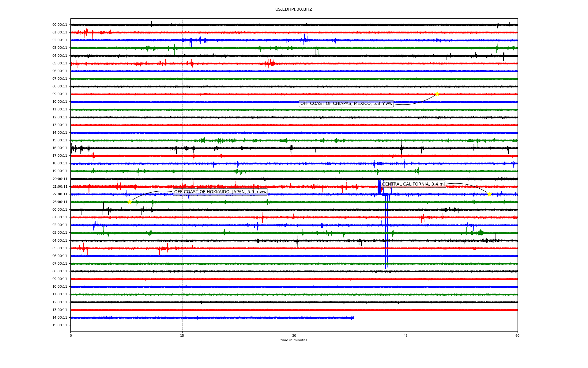Click the 23:00:11 time label

tap(60, 202)
